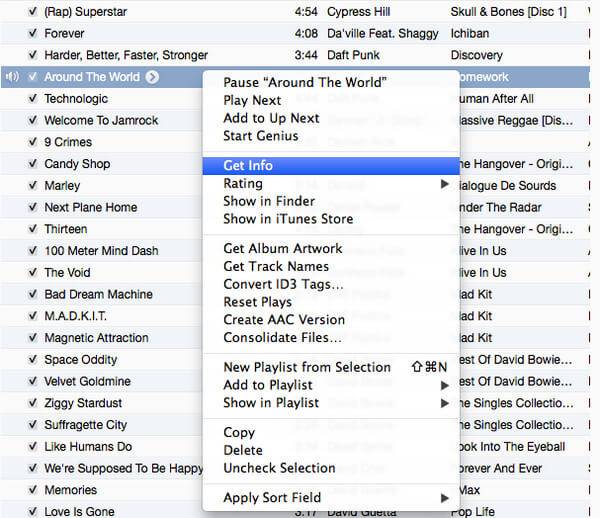Click the Discovery album cell
This screenshot has height=518, width=600.
point(477,55)
